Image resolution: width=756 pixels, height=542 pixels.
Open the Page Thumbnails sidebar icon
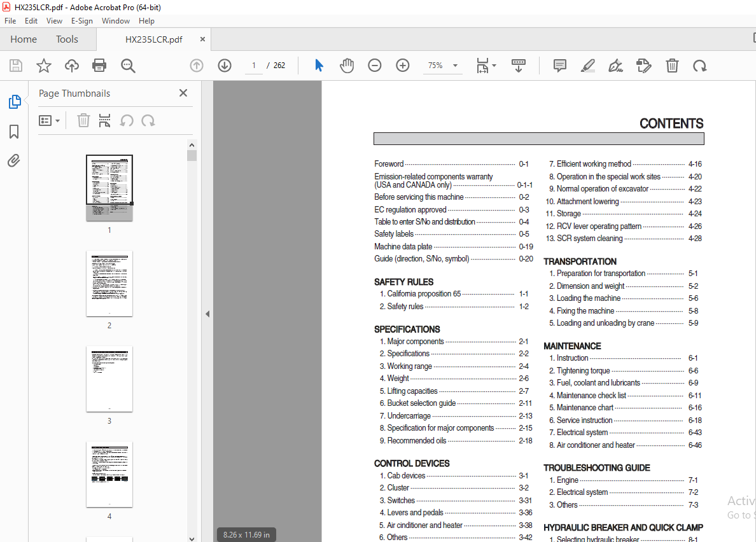point(15,102)
